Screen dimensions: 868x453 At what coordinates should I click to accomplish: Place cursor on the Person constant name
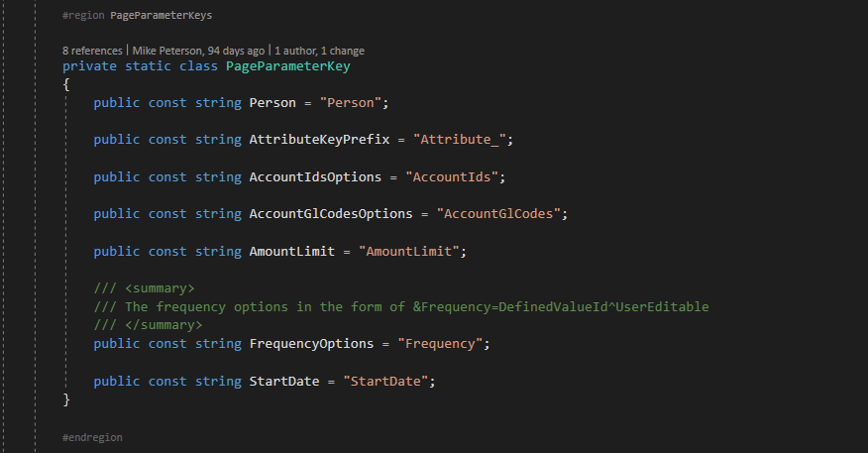coord(272,103)
